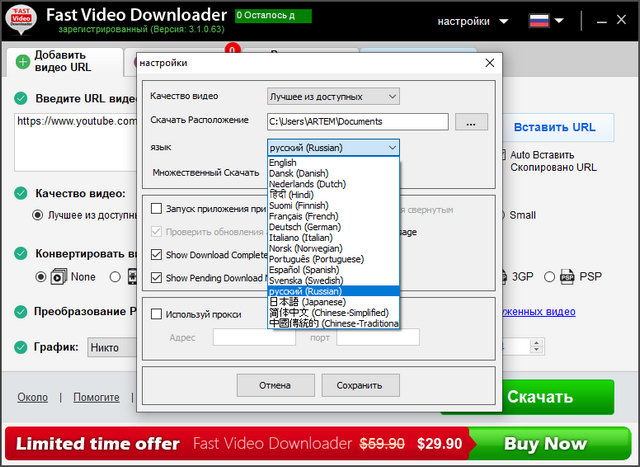Viewport: 640px width, 467px height.
Task: Check the Auto Вставить Скопировано URL box
Action: coord(498,155)
